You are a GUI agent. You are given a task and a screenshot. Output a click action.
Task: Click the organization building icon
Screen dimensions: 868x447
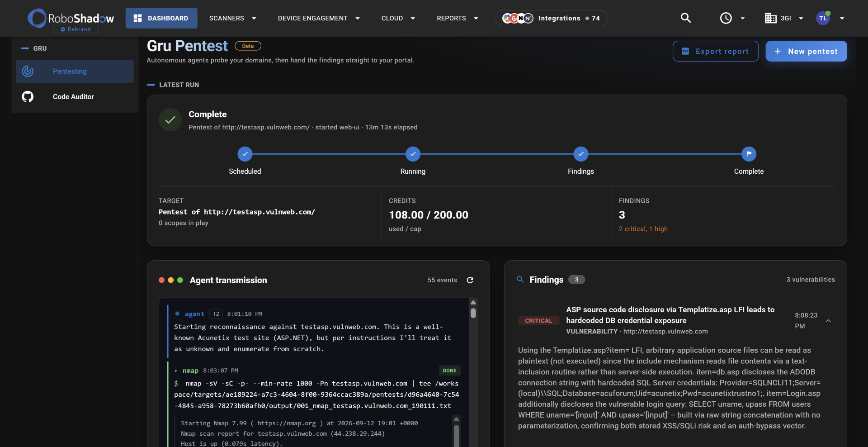pos(770,18)
